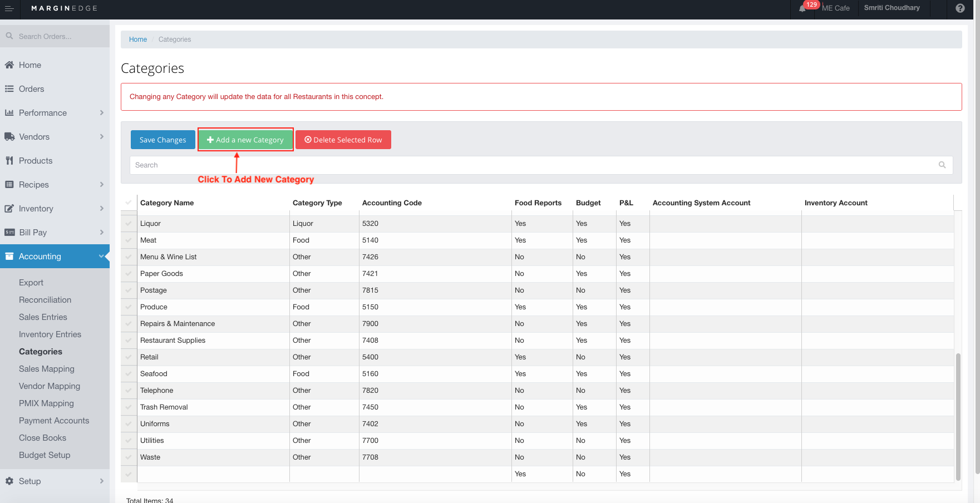Go to Inventory Entries
Viewport: 980px width, 503px height.
[x=50, y=334]
